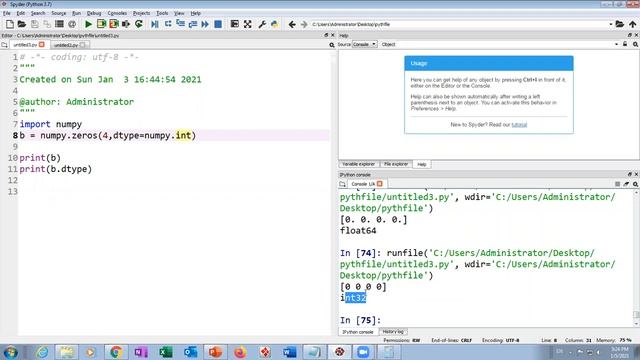The image size is (640, 360).
Task: Click the console pencil clear icon
Action: tap(626, 184)
